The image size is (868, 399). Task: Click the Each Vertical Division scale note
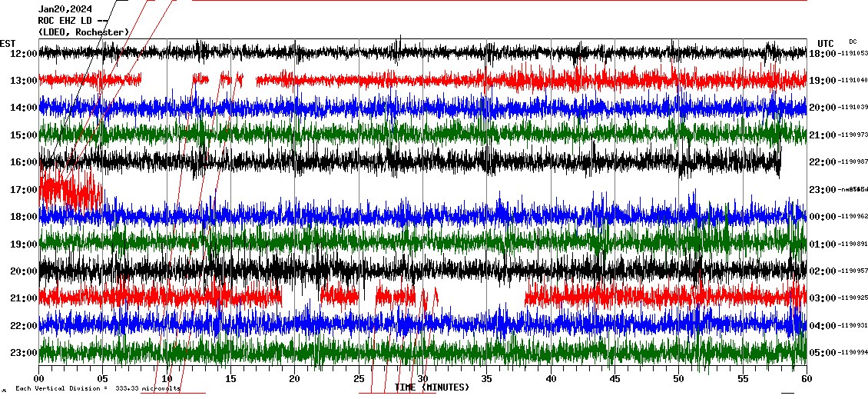(98, 388)
